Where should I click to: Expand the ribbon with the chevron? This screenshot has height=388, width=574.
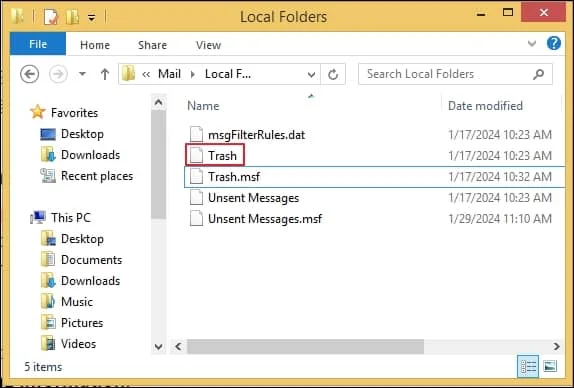pos(532,44)
